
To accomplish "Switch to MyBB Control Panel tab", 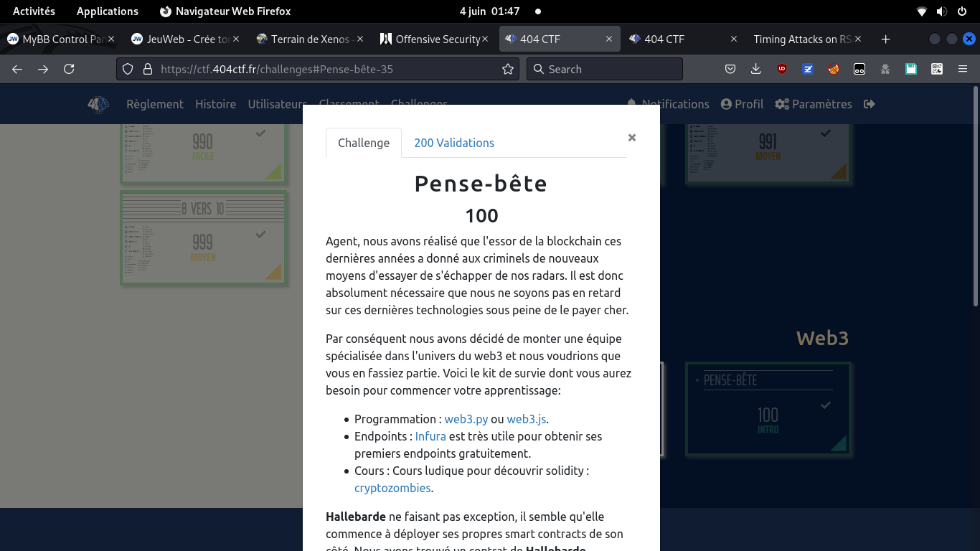I will (x=60, y=39).
